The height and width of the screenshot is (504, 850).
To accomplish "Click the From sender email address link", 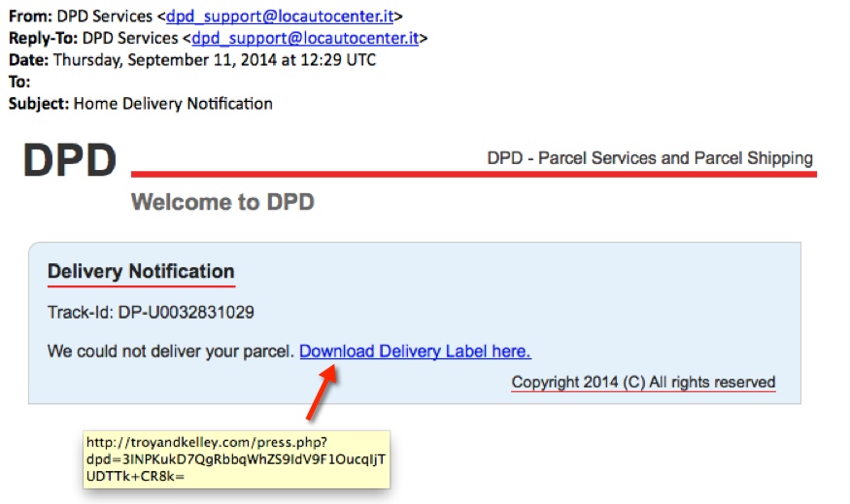I will pos(280,17).
